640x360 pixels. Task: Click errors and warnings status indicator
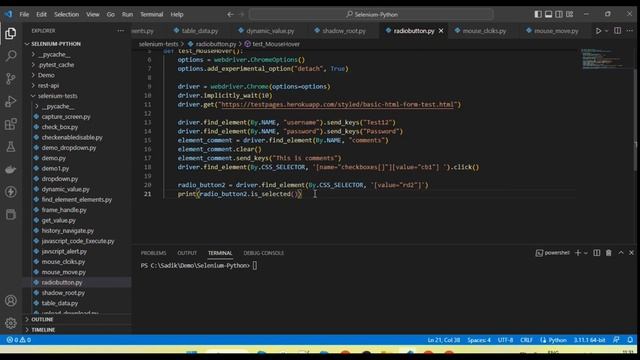pos(19,340)
